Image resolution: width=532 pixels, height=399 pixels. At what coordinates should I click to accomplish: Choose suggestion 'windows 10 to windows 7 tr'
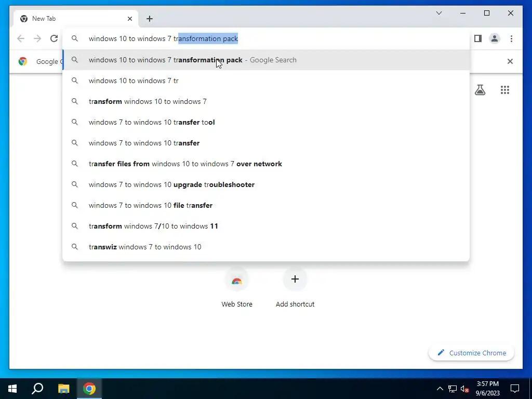[x=267, y=81]
